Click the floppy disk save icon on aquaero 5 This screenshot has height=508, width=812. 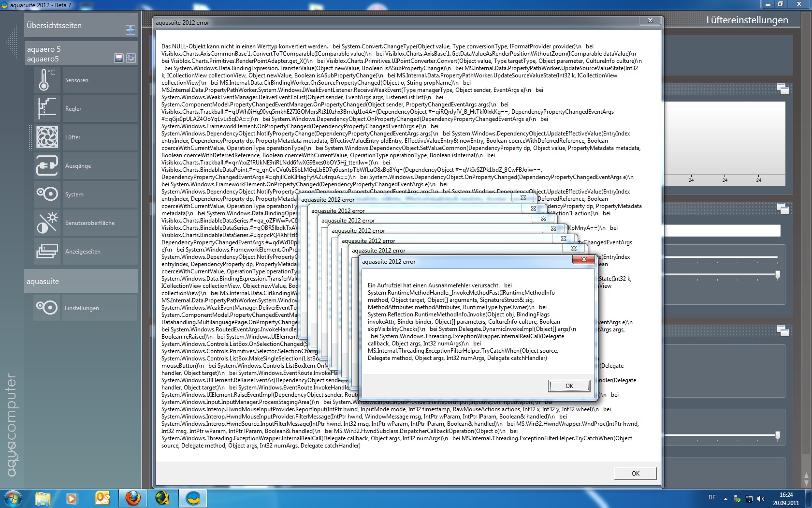click(119, 58)
